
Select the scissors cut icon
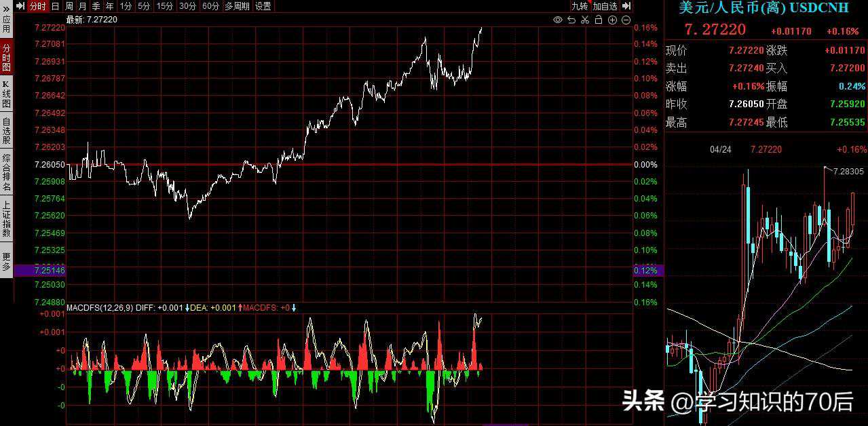click(x=585, y=20)
